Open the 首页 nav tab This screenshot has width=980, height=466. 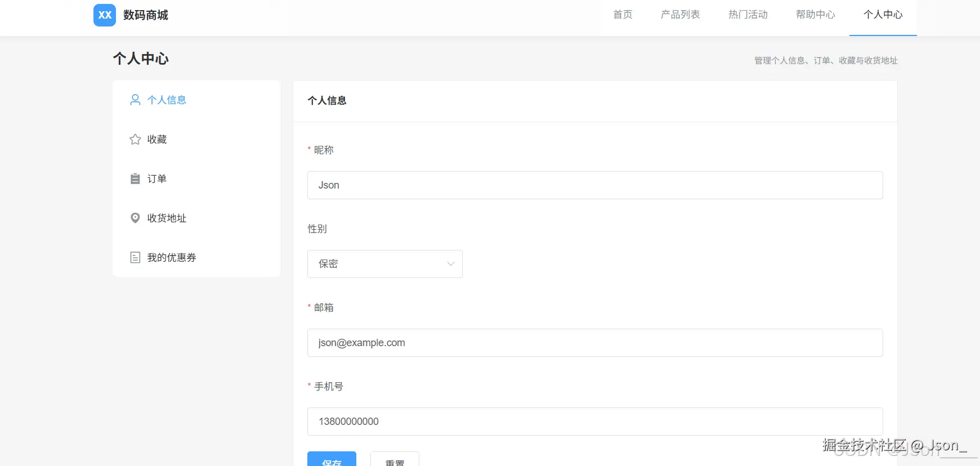623,15
